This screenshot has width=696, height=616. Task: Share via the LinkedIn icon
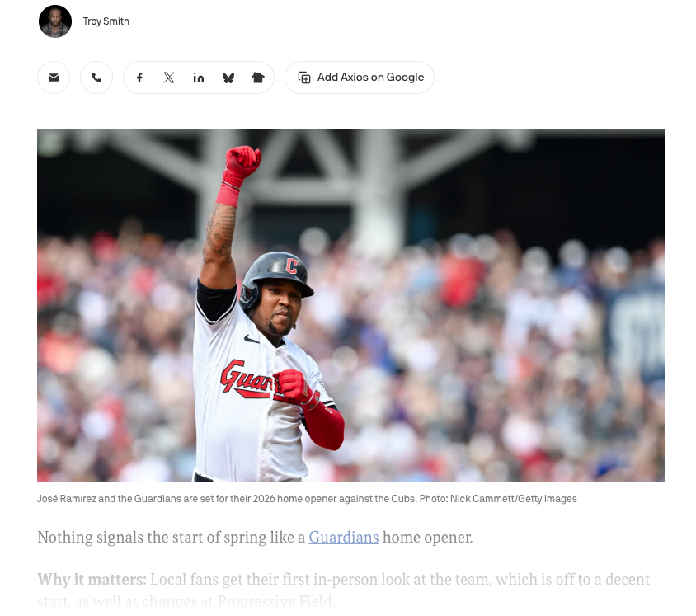point(199,78)
